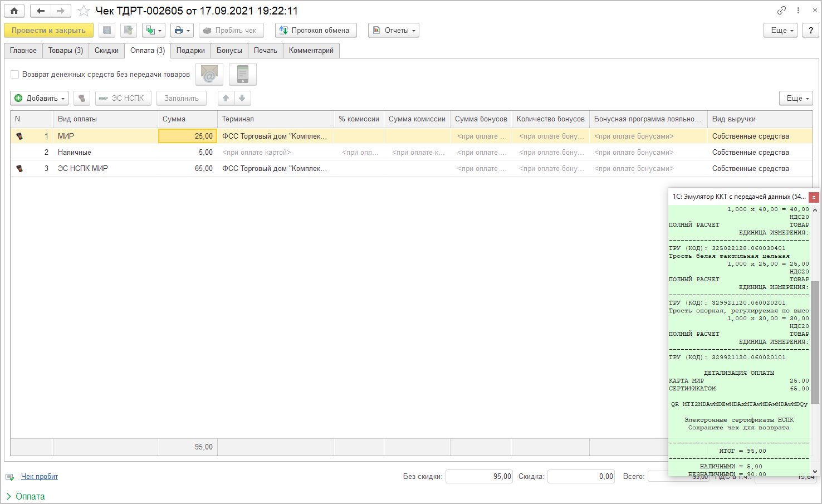
Task: Open the Подарки tab
Action: 190,51
